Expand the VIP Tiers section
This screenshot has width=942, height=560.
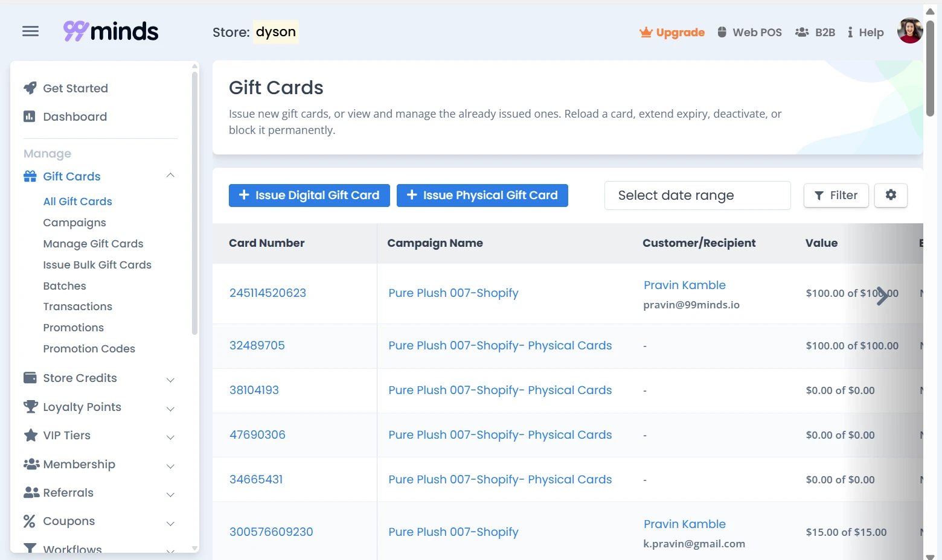coord(170,437)
